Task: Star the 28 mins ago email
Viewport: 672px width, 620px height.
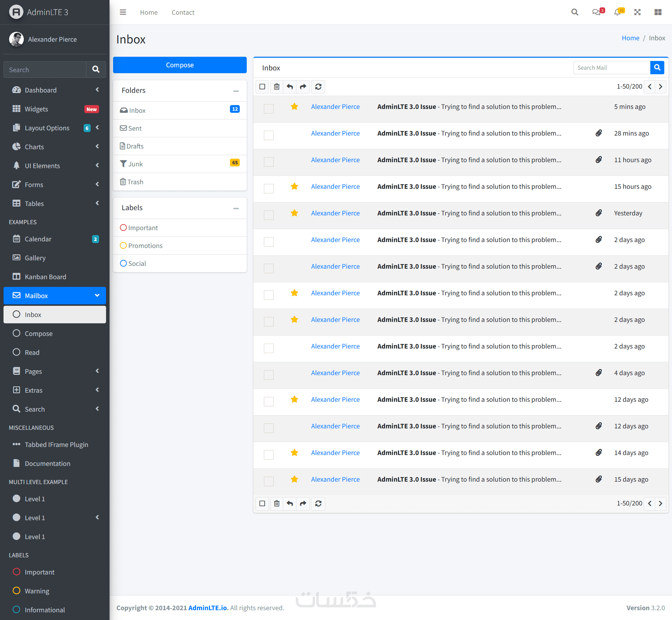Action: click(294, 133)
